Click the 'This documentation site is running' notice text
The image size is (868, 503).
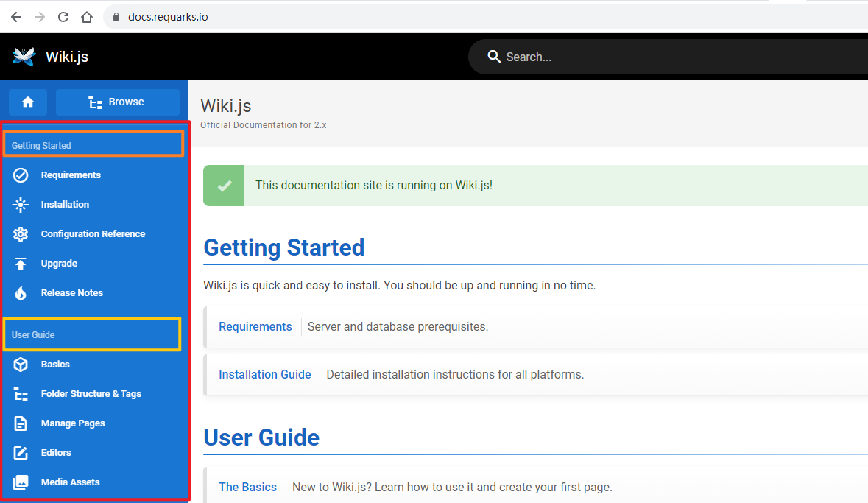[374, 185]
